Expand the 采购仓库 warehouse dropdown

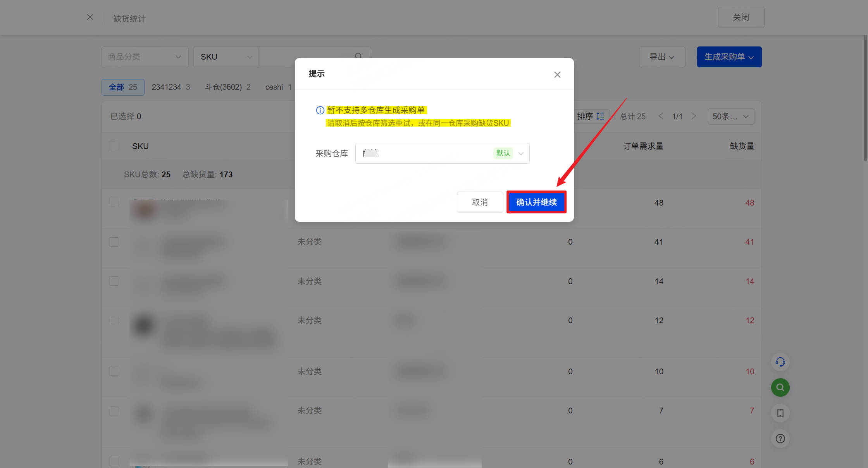click(x=521, y=153)
